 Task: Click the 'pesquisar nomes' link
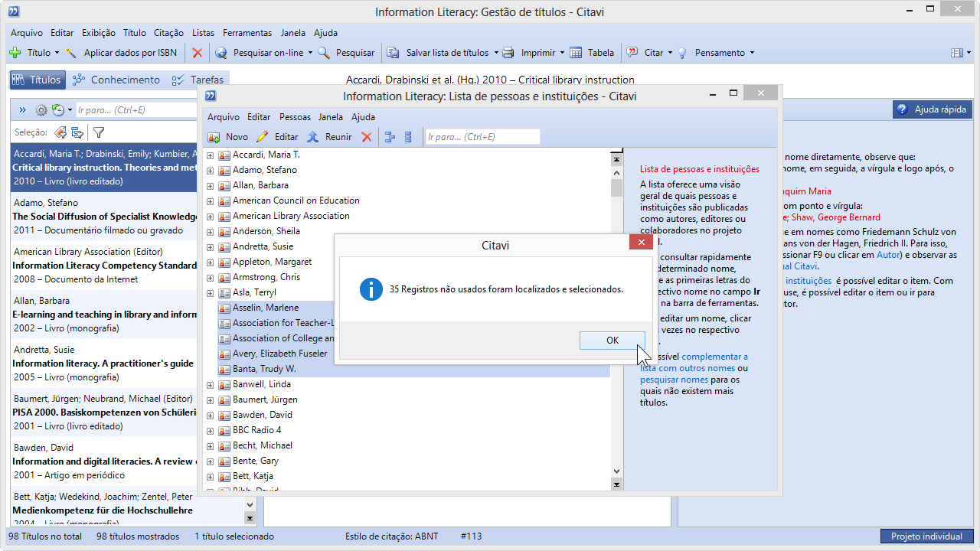(674, 380)
